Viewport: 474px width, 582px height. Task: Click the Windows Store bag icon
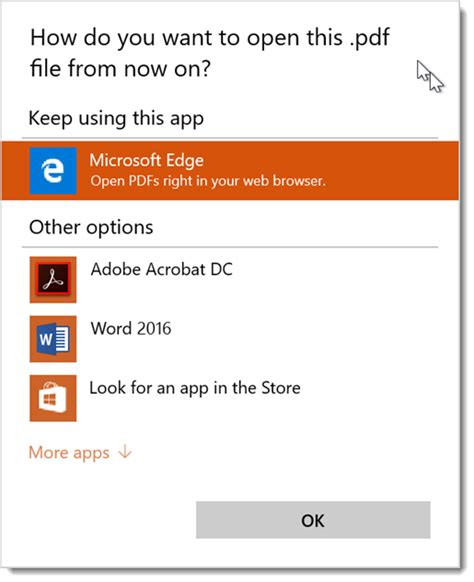(x=53, y=398)
